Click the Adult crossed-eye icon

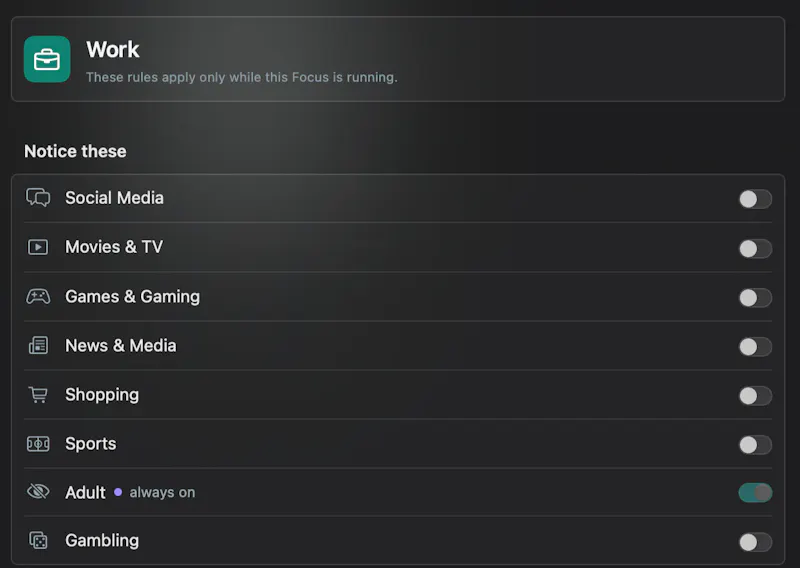38,492
